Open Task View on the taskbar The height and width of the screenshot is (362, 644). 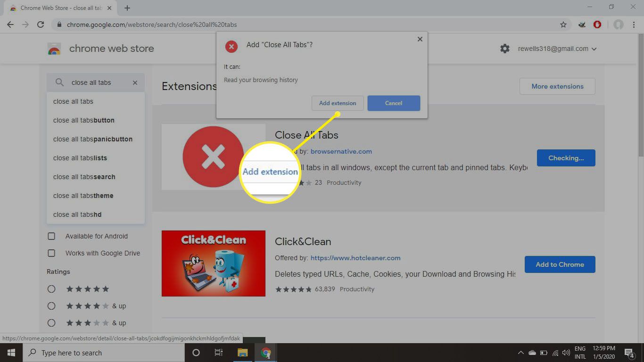coord(219,353)
